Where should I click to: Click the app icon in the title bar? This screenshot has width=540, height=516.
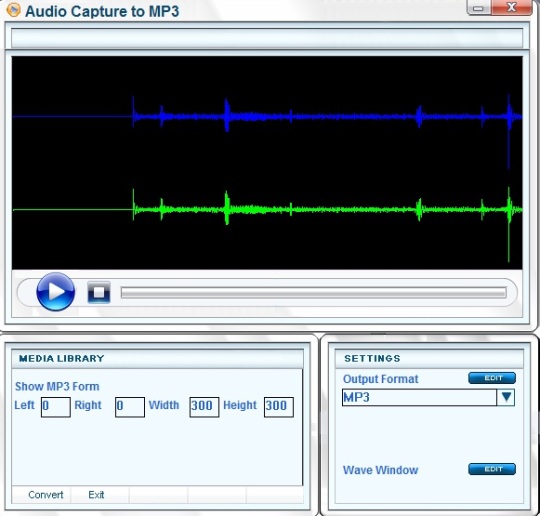[x=13, y=10]
